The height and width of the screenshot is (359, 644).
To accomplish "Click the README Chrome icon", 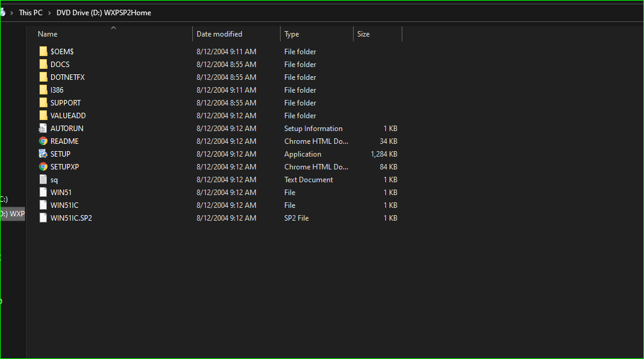I will coord(43,141).
